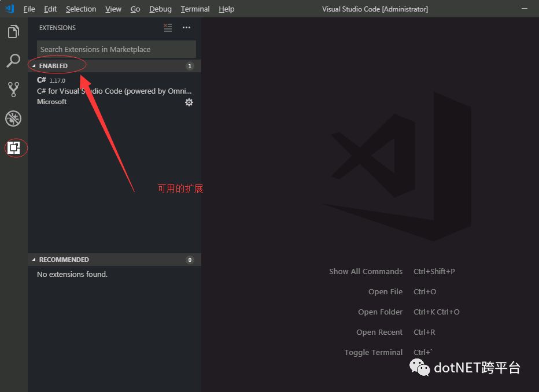539x392 pixels.
Task: Click the Microsoft publisher name
Action: click(51, 102)
